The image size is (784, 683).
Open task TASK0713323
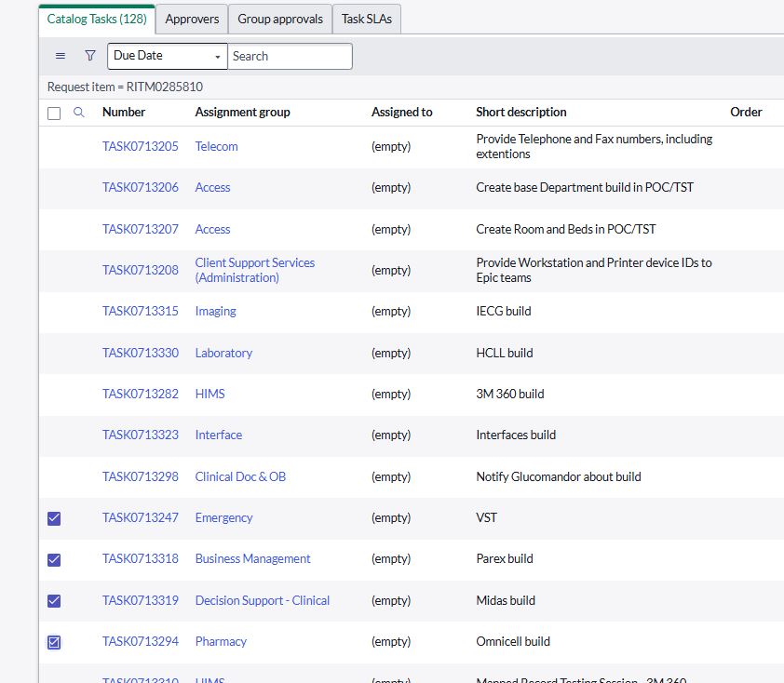141,435
